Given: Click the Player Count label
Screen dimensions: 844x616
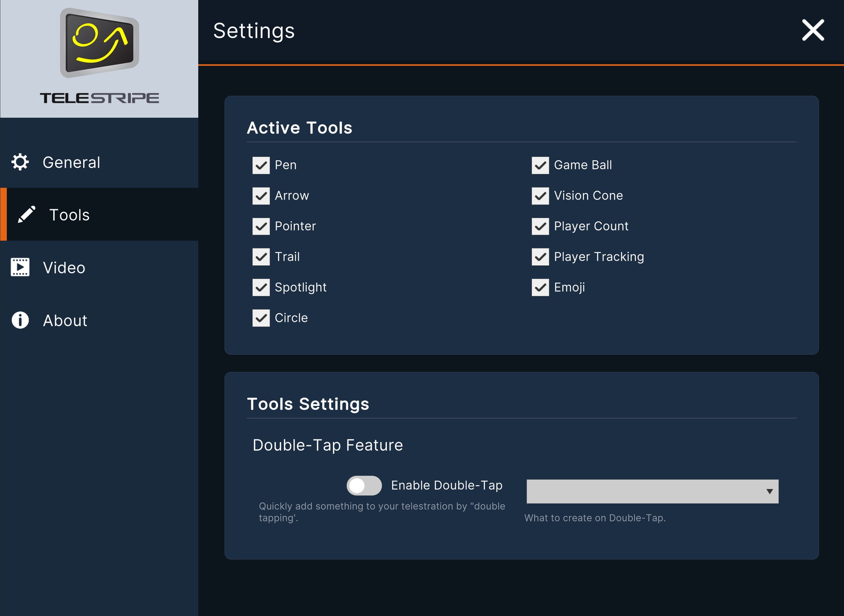Looking at the screenshot, I should tap(591, 226).
